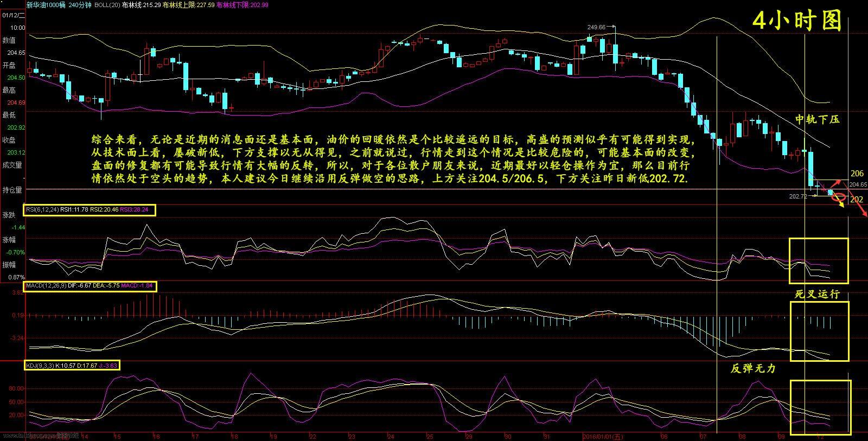Open the RSI(6,12,24) indicator label
Screen dimensions: 868x441
42,210
